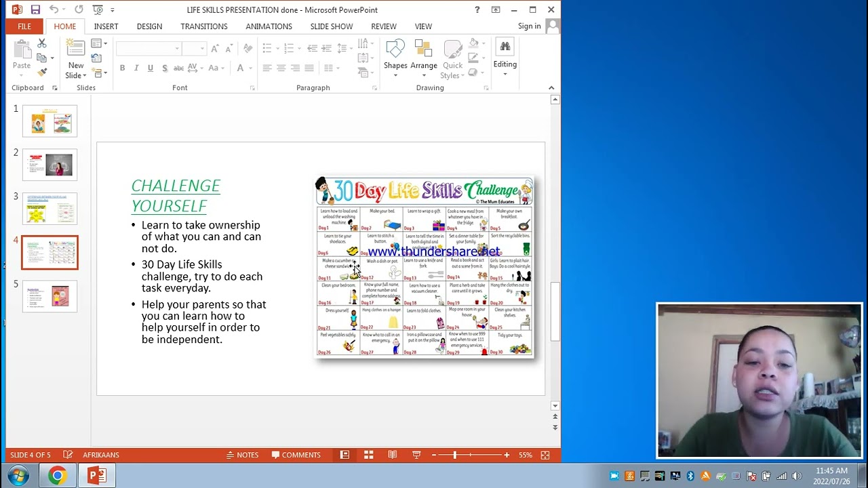Select the Format Painter brush
This screenshot has width=868, height=488.
42,72
